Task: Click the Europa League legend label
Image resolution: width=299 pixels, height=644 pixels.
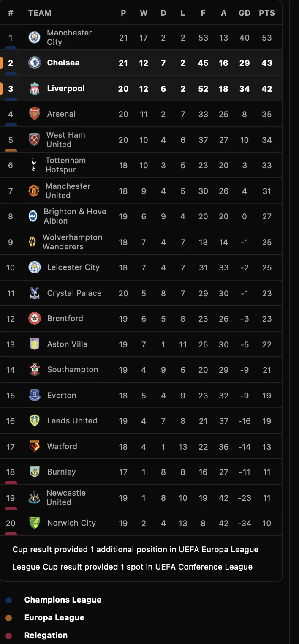Action: (54, 618)
